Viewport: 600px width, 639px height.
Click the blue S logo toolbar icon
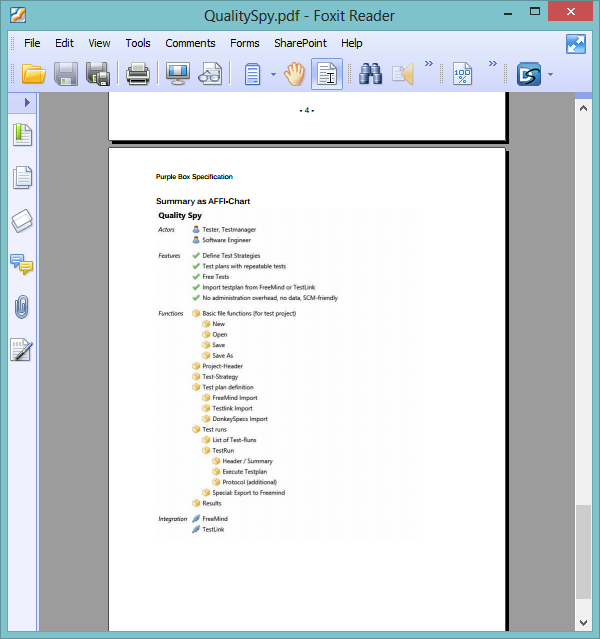(x=529, y=74)
